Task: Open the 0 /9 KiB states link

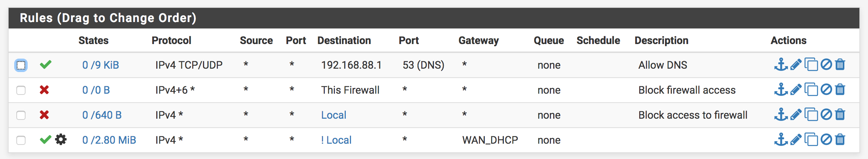Action: point(101,65)
